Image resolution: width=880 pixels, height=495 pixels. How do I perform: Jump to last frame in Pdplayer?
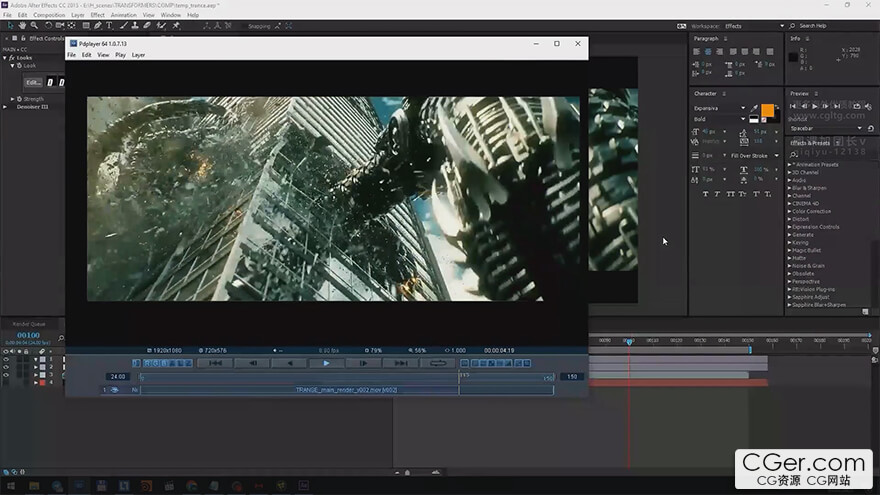[400, 363]
